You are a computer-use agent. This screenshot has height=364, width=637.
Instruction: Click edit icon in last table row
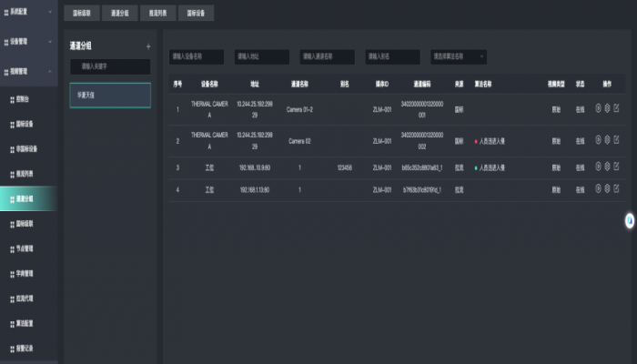pos(616,188)
